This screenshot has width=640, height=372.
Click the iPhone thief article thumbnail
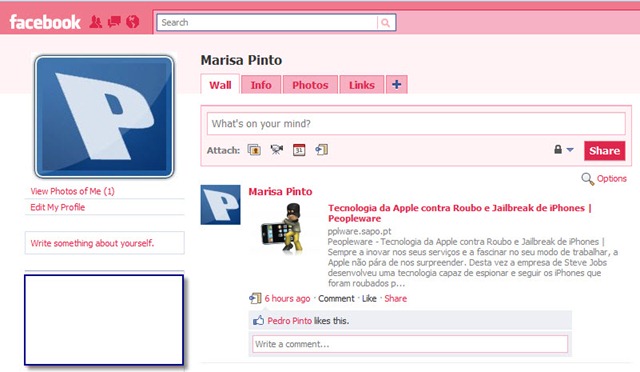coord(283,229)
